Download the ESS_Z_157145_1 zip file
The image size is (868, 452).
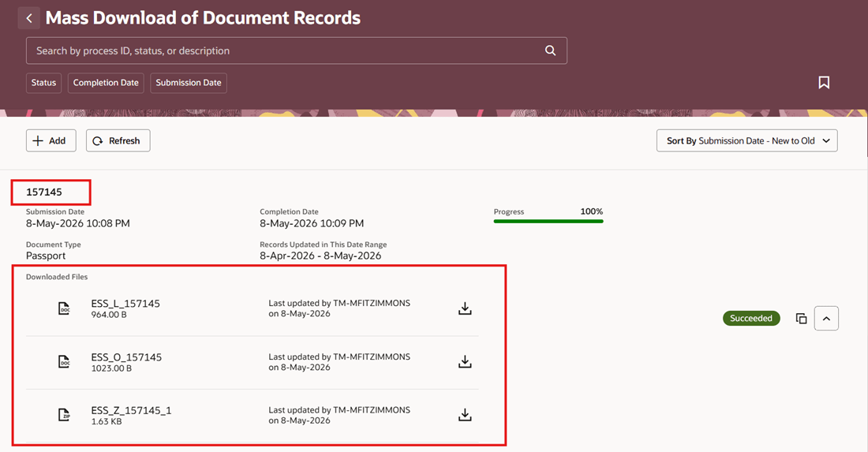(465, 414)
